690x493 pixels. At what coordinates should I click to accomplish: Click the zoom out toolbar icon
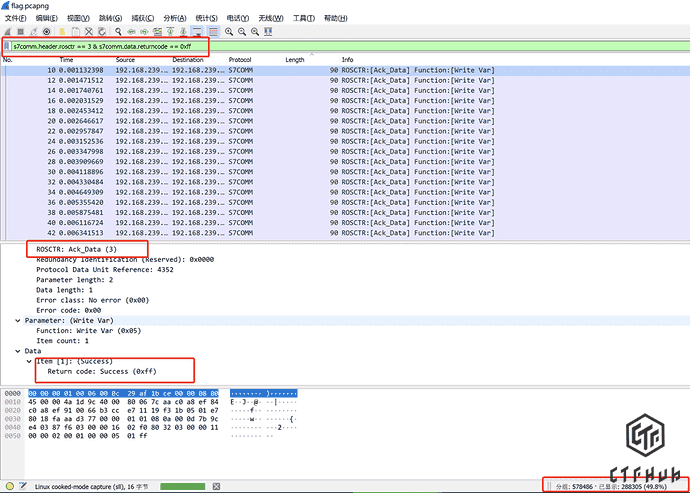coord(243,32)
